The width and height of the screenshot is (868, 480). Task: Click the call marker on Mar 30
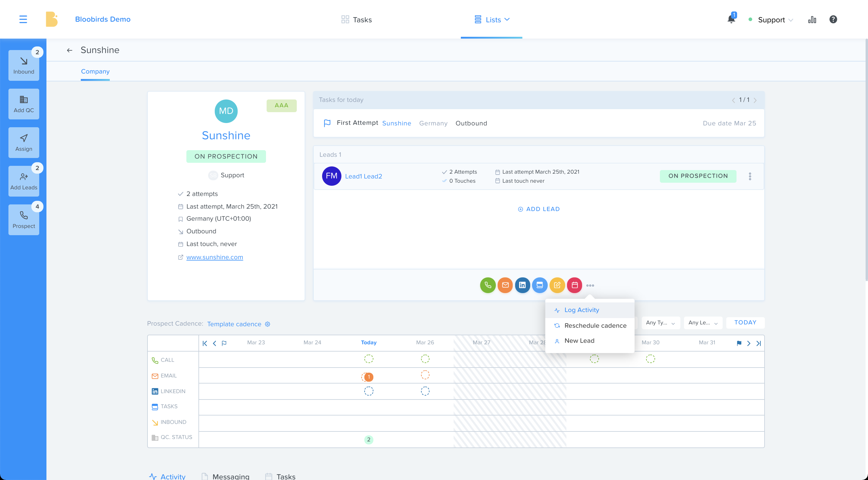[x=650, y=359]
